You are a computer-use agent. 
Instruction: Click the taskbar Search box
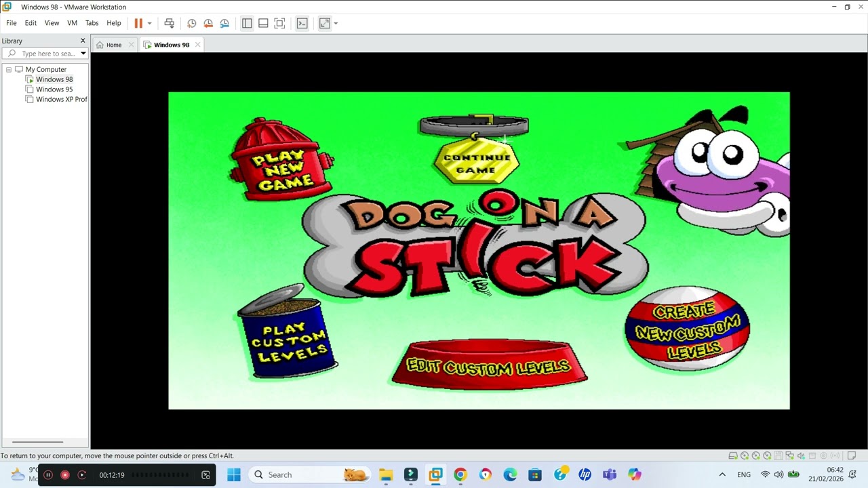pyautogui.click(x=310, y=474)
